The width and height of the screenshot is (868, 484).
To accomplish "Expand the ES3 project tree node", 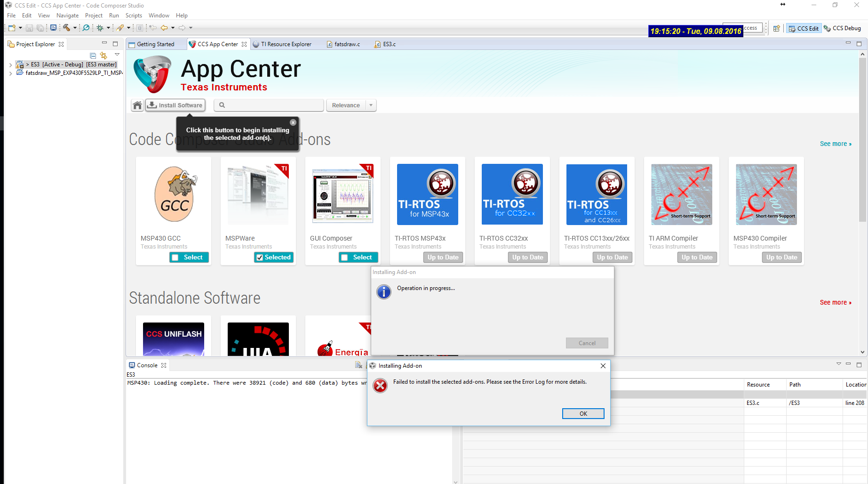I will [10, 65].
